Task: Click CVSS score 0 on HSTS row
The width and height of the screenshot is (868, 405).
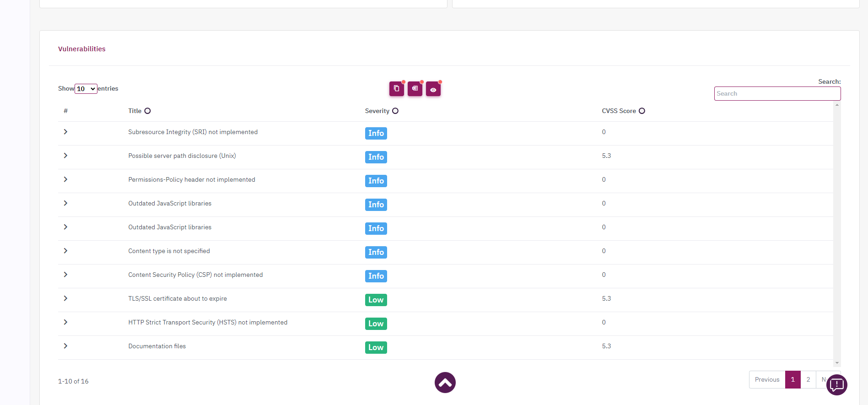Action: pyautogui.click(x=604, y=322)
